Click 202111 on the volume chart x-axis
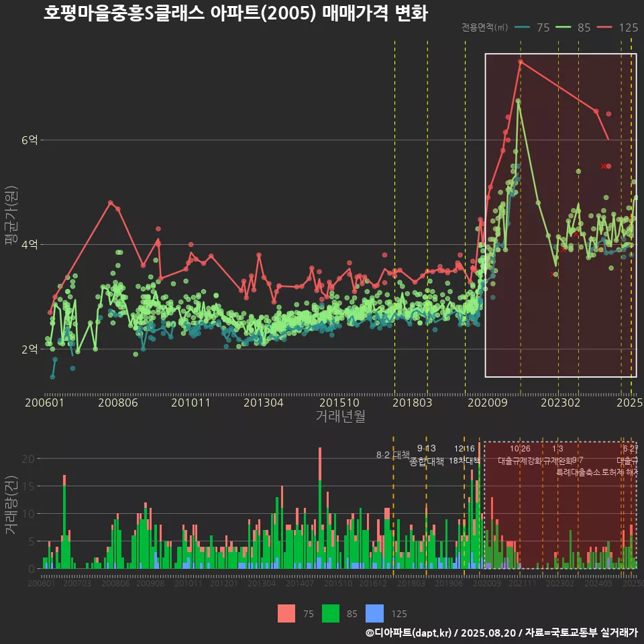This screenshot has width=644, height=644. (x=523, y=583)
